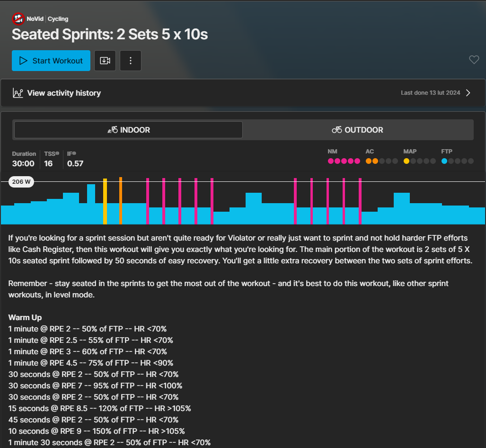
Task: Click the last pink sprint bar in graph
Action: point(360,201)
